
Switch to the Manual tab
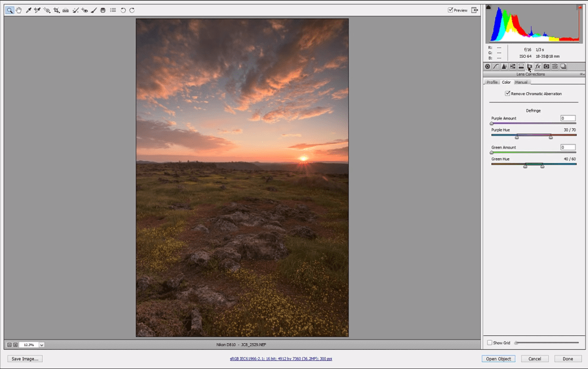(x=521, y=82)
